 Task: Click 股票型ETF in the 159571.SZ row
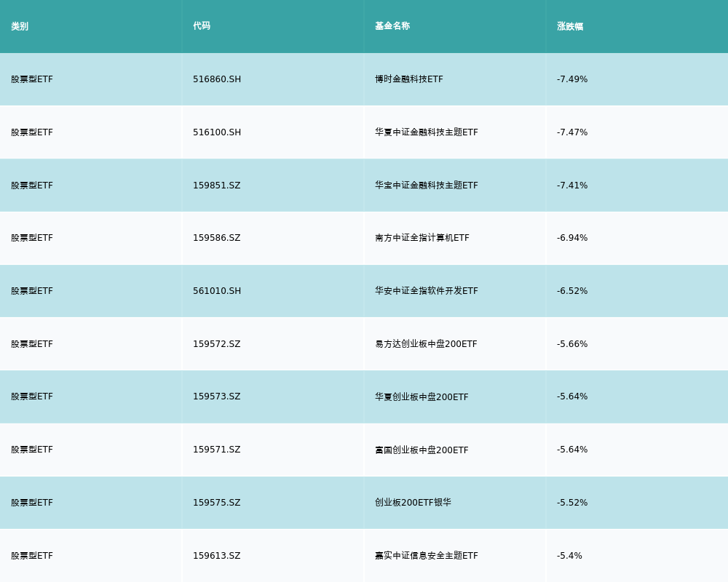(32, 450)
